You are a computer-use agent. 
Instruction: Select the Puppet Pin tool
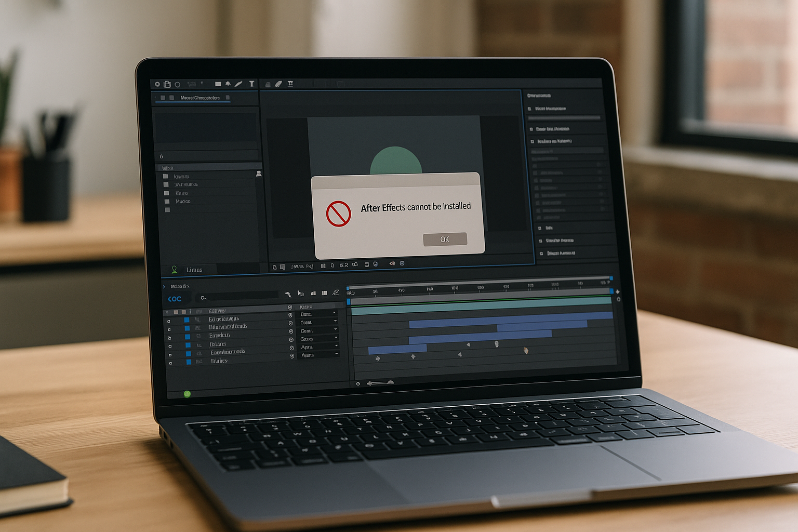pos(290,84)
